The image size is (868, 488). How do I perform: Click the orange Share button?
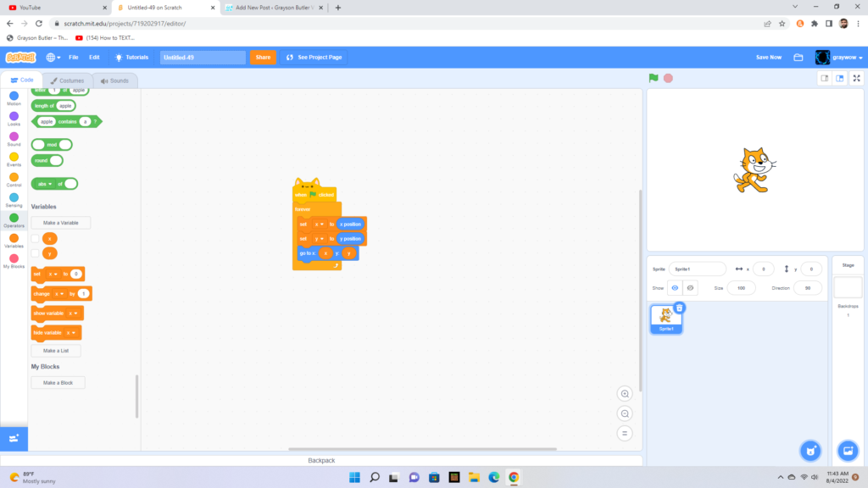[x=262, y=57]
